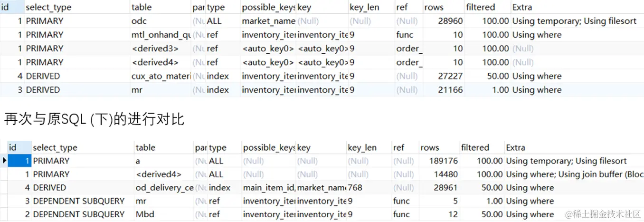
Task: Click the rows value 5 in DEPENDENT SUBQUERY mr row
Action: pyautogui.click(x=455, y=201)
